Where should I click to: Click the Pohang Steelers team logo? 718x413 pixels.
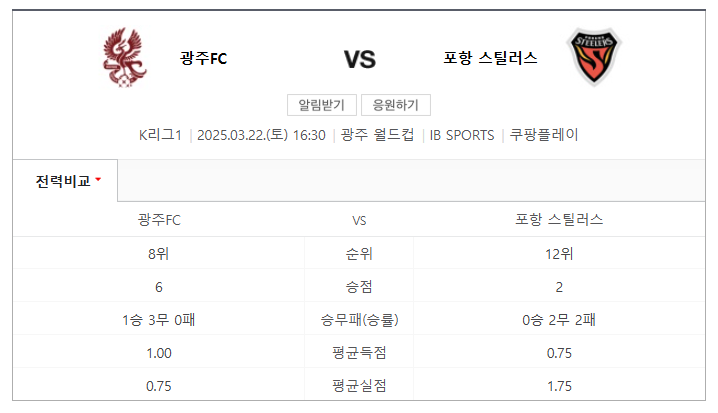594,58
